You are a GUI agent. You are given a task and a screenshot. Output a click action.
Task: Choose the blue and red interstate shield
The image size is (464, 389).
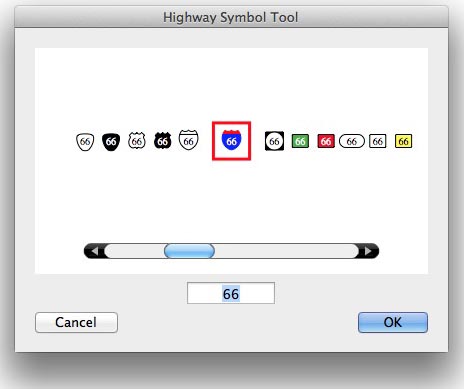coord(231,140)
